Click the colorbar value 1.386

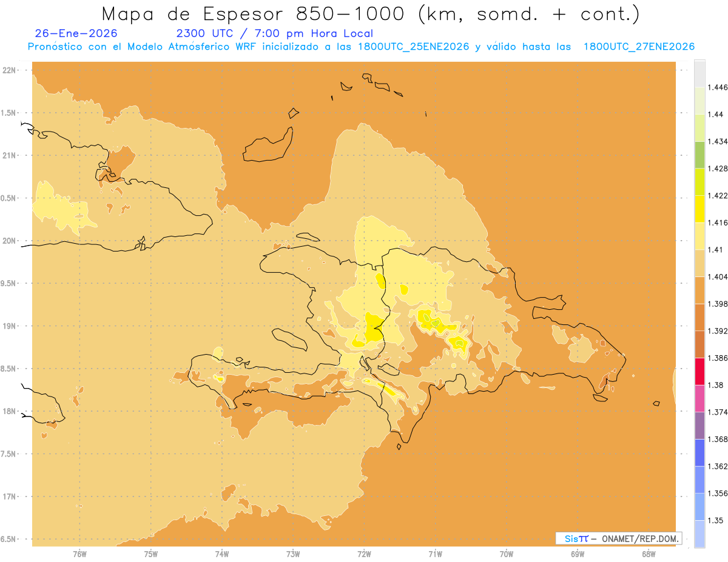(718, 358)
